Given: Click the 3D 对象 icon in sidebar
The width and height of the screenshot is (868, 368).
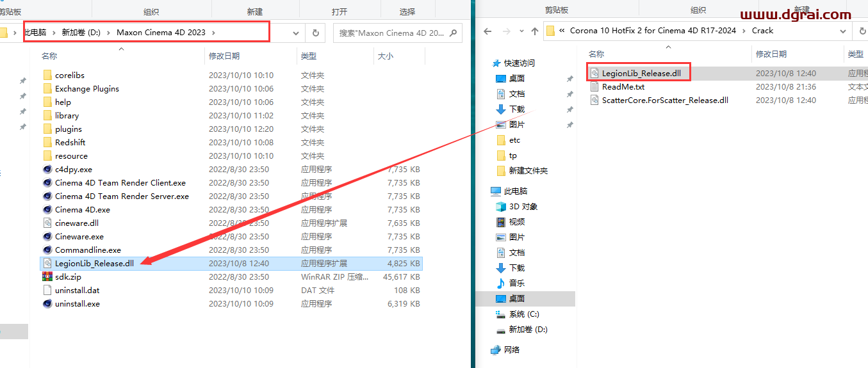Looking at the screenshot, I should [501, 207].
